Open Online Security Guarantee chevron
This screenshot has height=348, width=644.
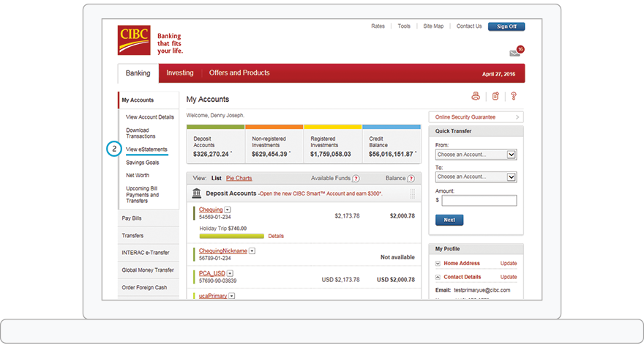[517, 117]
